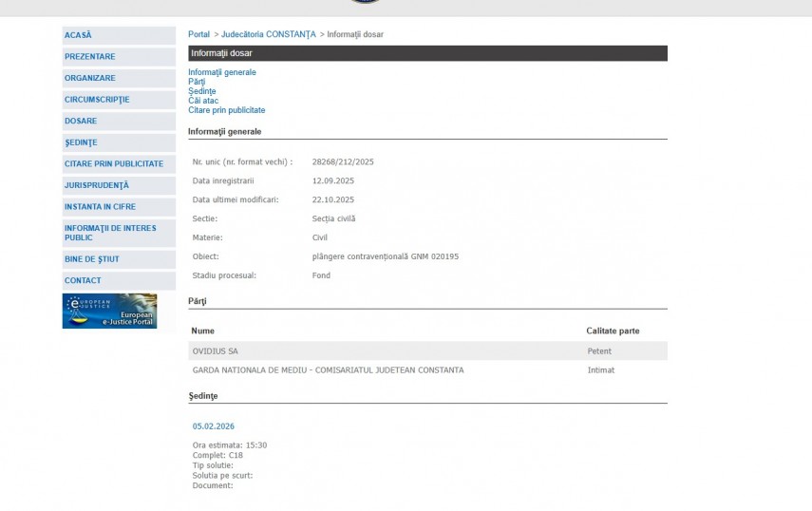Screen dimensions: 812x511
Task: Go to Judecătoria CONSTANȚA breadcrumb
Action: (268, 34)
